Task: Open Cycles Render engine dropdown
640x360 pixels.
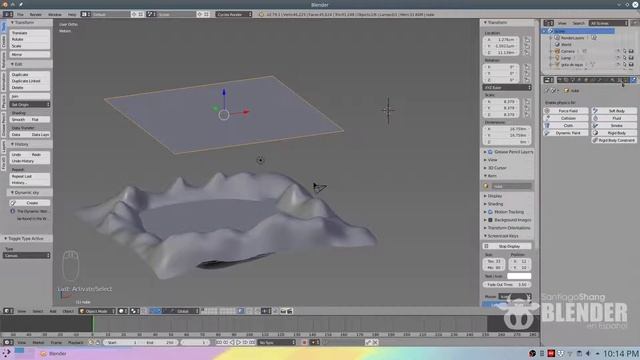Action: (234, 14)
